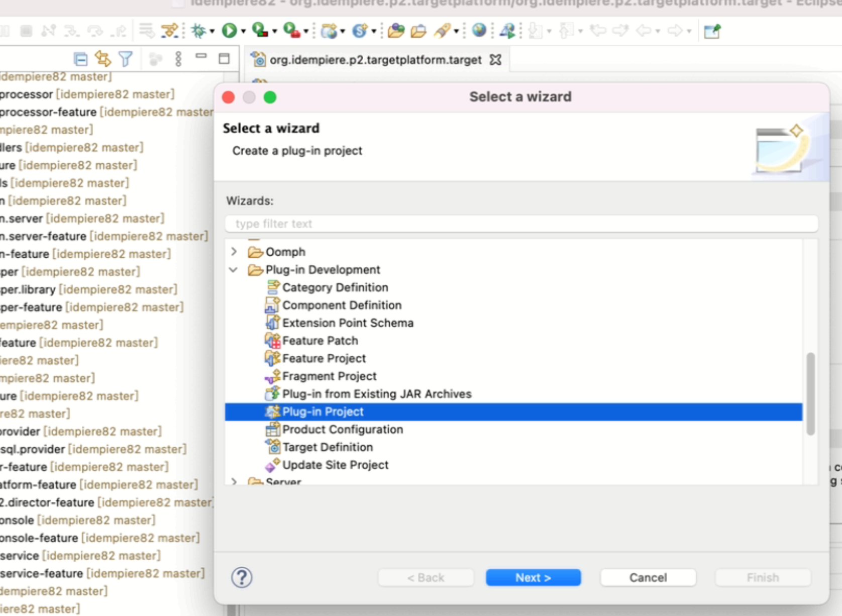Click the disabled Finish button
Image resolution: width=842 pixels, height=616 pixels.
763,578
